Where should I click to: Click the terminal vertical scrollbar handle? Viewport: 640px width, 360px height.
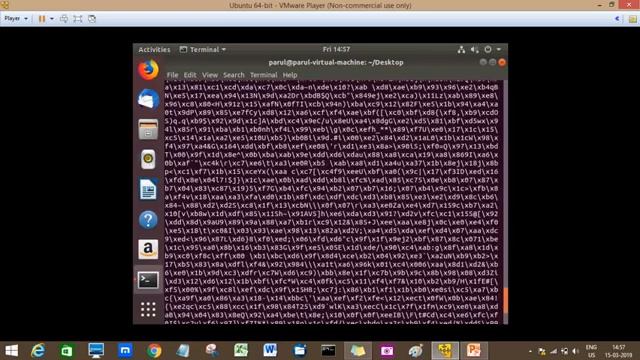(506, 300)
